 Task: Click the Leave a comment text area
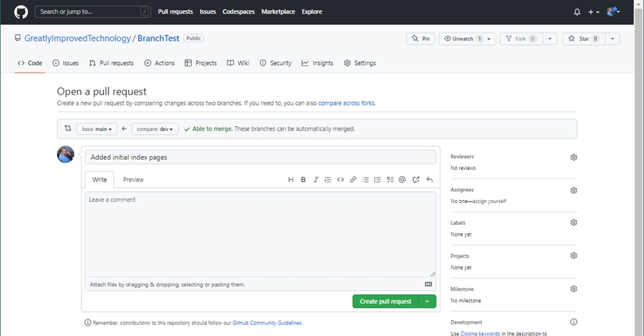click(x=260, y=233)
